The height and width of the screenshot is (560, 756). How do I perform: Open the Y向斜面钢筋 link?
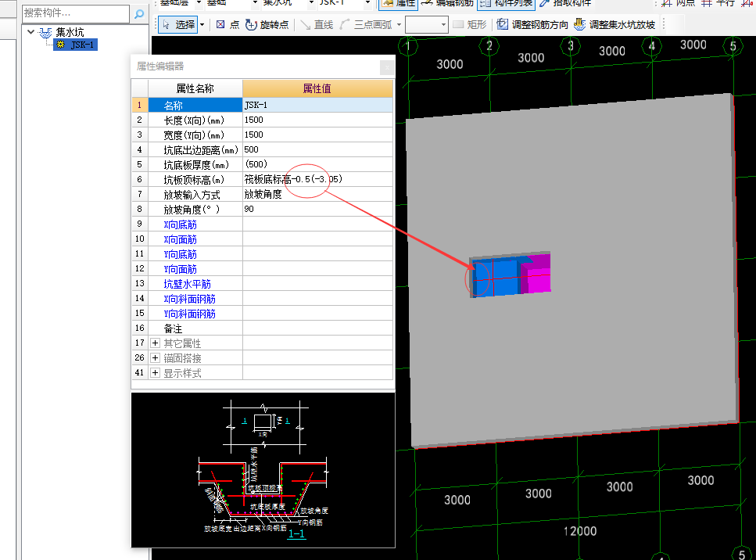tap(189, 314)
